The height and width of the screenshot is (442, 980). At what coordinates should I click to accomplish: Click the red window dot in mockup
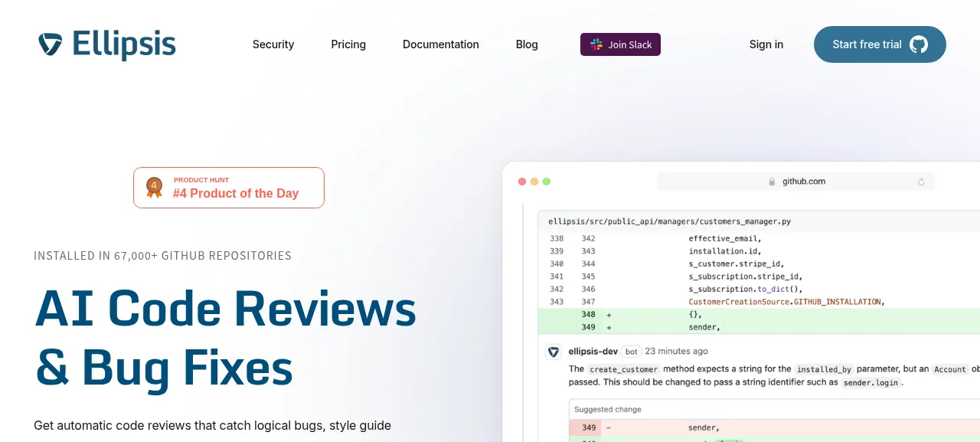coord(522,182)
